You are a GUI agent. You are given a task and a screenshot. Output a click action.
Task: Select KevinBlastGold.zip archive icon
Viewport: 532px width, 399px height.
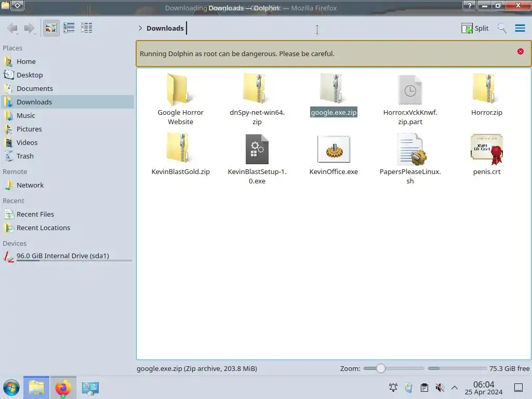pos(180,148)
